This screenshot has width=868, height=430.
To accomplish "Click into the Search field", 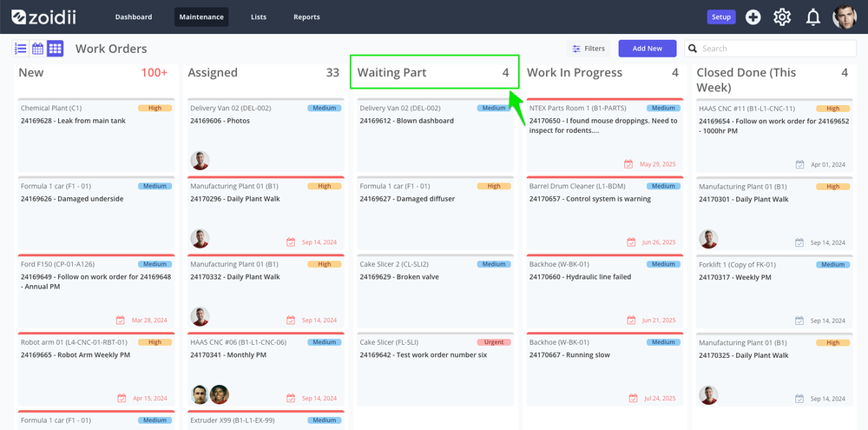I will coord(770,49).
